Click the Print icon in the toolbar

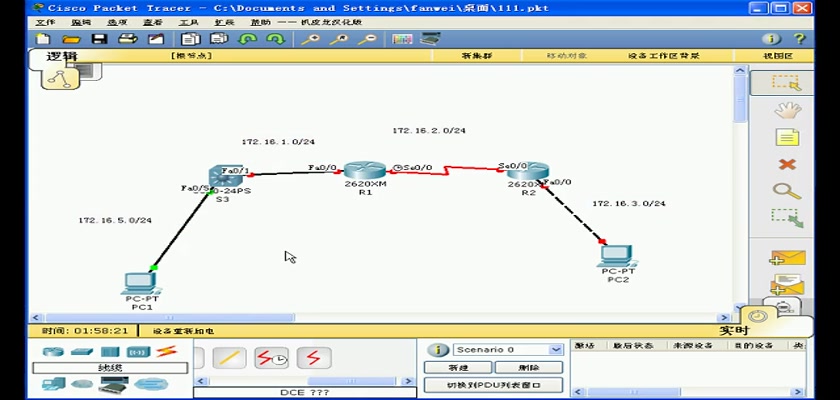coord(127,39)
